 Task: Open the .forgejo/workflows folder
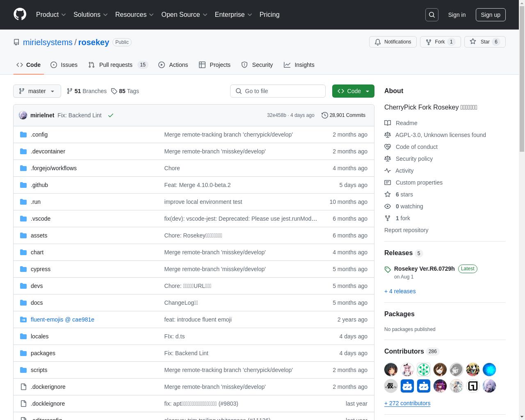pos(54,168)
